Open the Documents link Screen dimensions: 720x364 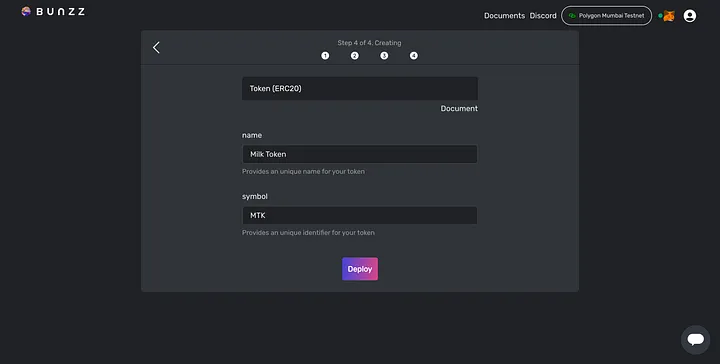pyautogui.click(x=504, y=16)
